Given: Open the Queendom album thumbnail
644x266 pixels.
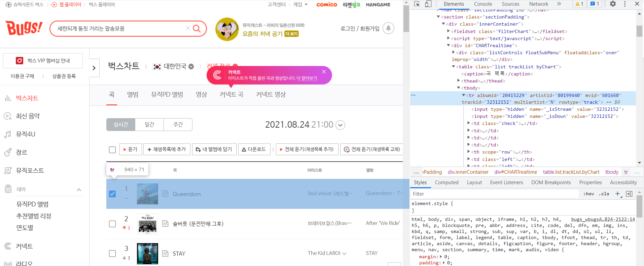Looking at the screenshot, I should click(x=147, y=194).
